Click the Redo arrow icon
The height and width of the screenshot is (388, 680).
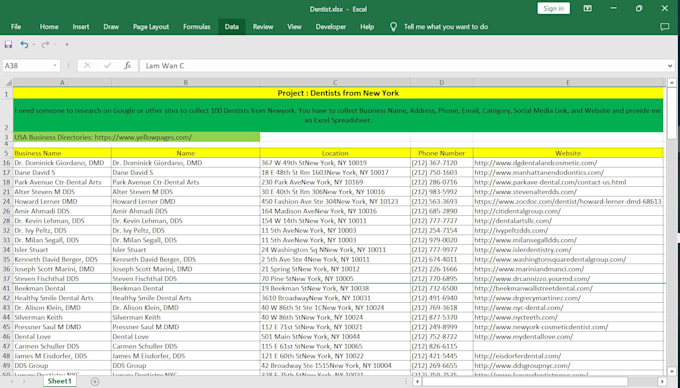click(45, 44)
